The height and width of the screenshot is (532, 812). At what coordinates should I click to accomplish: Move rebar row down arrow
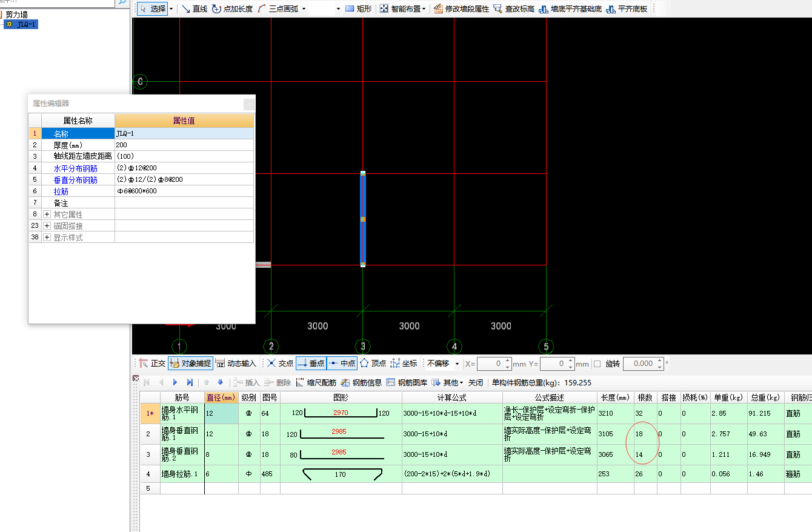pyautogui.click(x=220, y=382)
